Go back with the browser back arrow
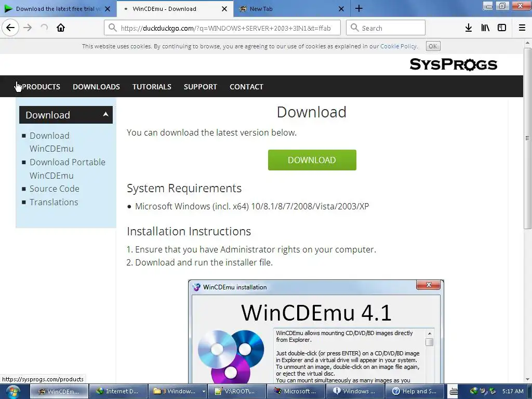532x399 pixels. tap(10, 28)
